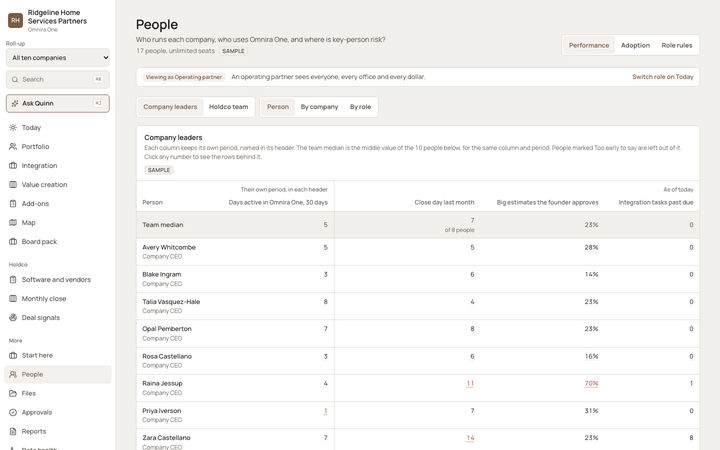The width and height of the screenshot is (720, 450).
Task: Open the Portfolio page
Action: (x=58, y=146)
